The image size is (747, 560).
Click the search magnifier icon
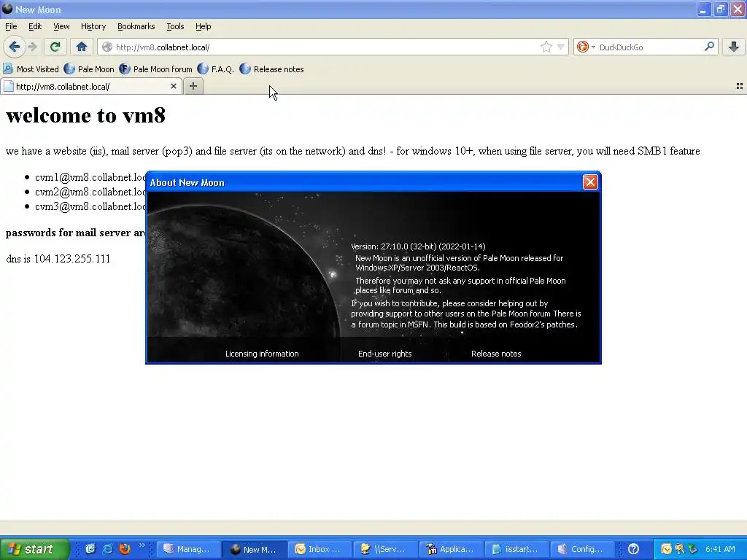click(709, 46)
